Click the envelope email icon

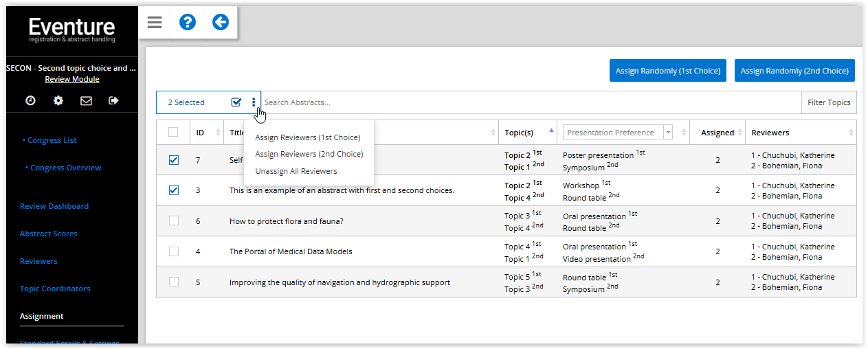[x=86, y=101]
